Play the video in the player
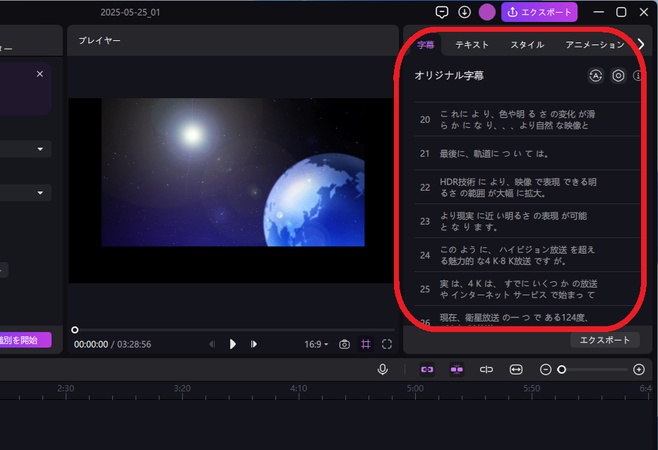The image size is (658, 450). (232, 344)
